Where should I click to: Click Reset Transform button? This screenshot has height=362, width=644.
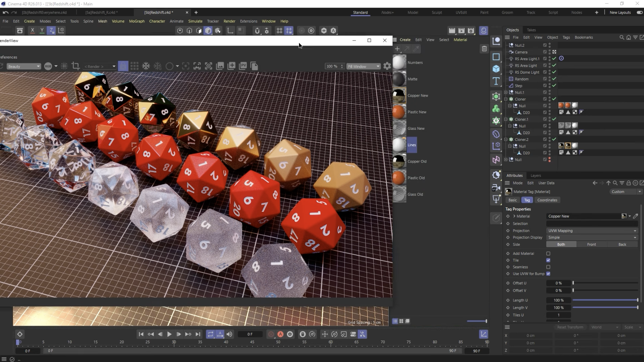pyautogui.click(x=570, y=327)
